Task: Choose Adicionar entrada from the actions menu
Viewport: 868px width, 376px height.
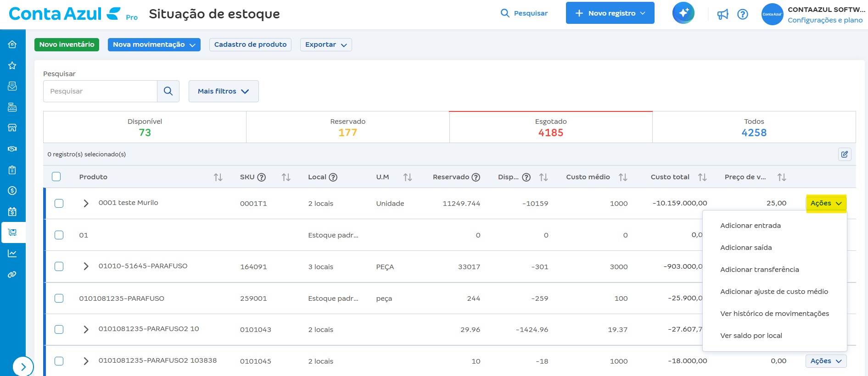Action: [x=750, y=226]
